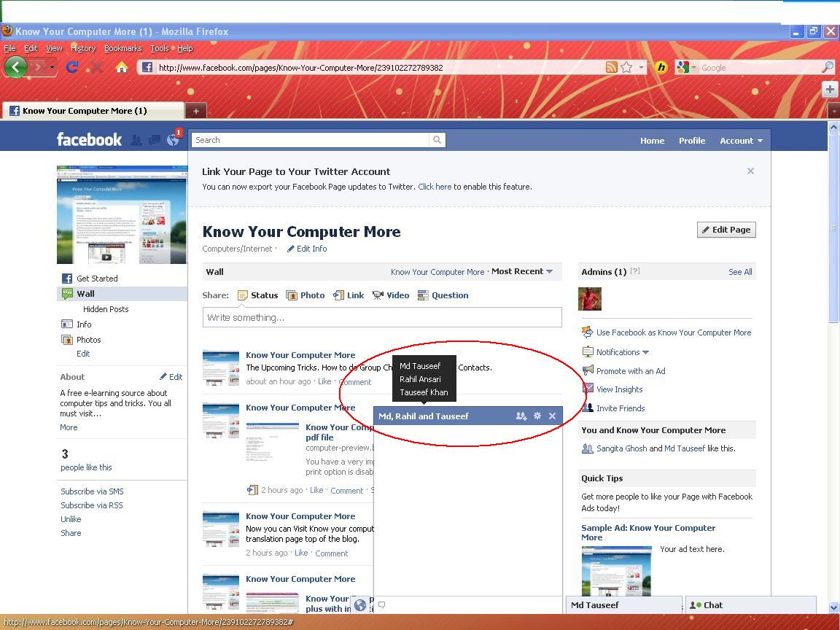
Task: Click the Edit Page button
Action: tap(726, 230)
